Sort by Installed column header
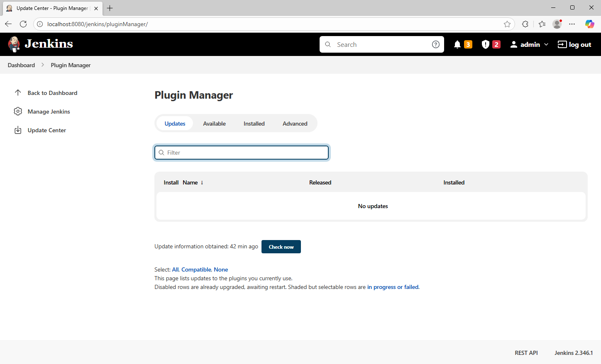This screenshot has width=601, height=364. [454, 182]
